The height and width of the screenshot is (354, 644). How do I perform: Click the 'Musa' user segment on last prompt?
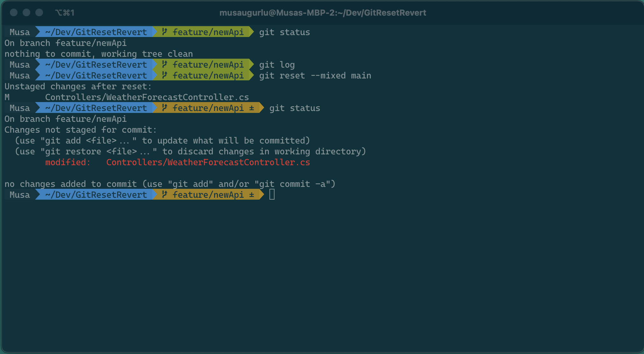(20, 195)
